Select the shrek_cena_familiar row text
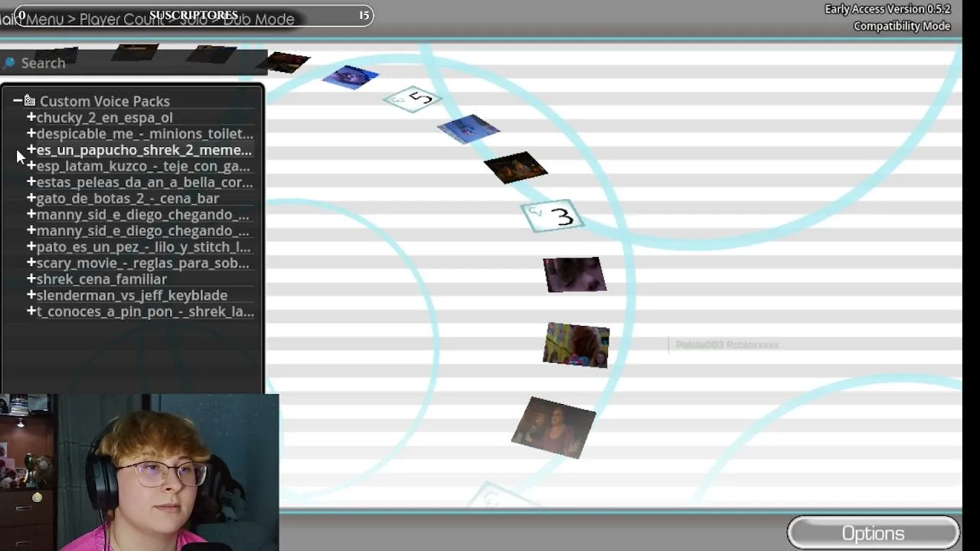This screenshot has height=551, width=980. click(x=102, y=279)
